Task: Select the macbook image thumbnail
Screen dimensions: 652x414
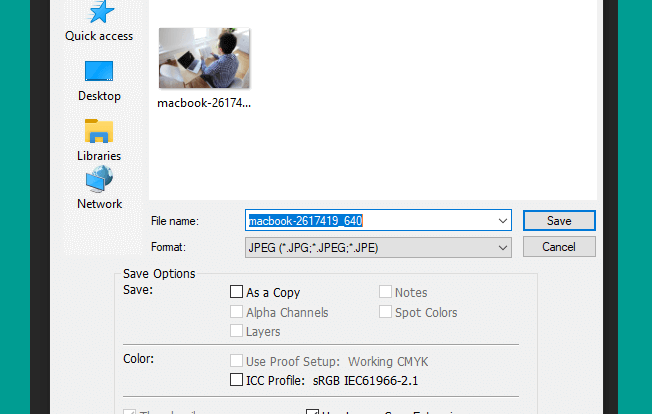Action: point(204,58)
